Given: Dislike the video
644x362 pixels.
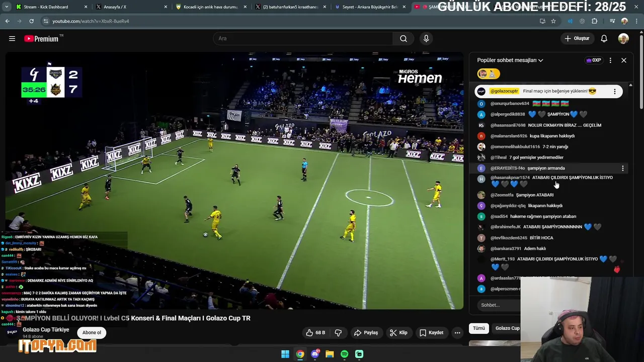Looking at the screenshot, I should [338, 333].
